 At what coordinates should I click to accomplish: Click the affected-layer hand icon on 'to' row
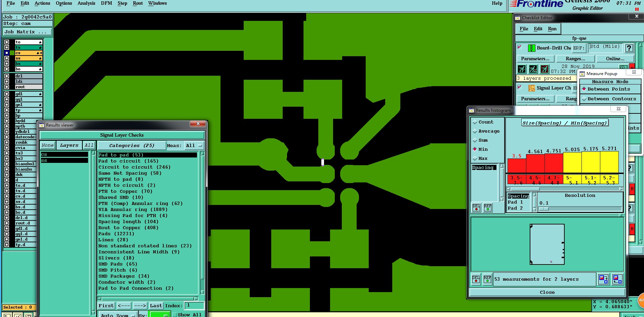click(x=40, y=42)
